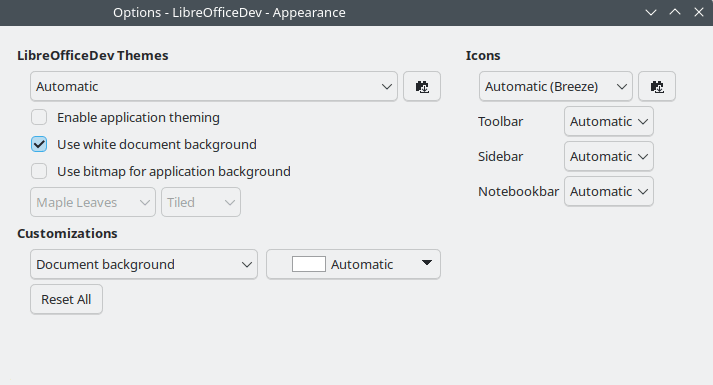Open the Maple Leaves bitmap dropdown
Screen dimensions: 713x385
pyautogui.click(x=93, y=202)
